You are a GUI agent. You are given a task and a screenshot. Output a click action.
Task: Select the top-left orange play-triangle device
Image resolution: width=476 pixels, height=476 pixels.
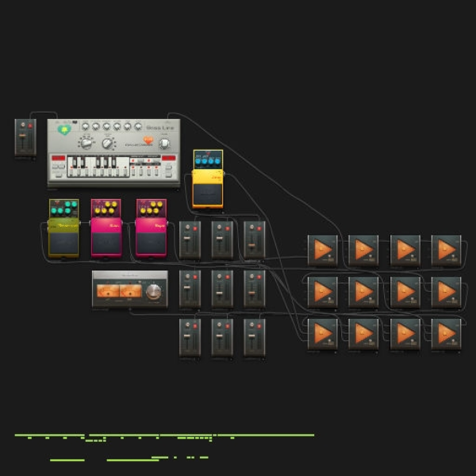point(322,251)
